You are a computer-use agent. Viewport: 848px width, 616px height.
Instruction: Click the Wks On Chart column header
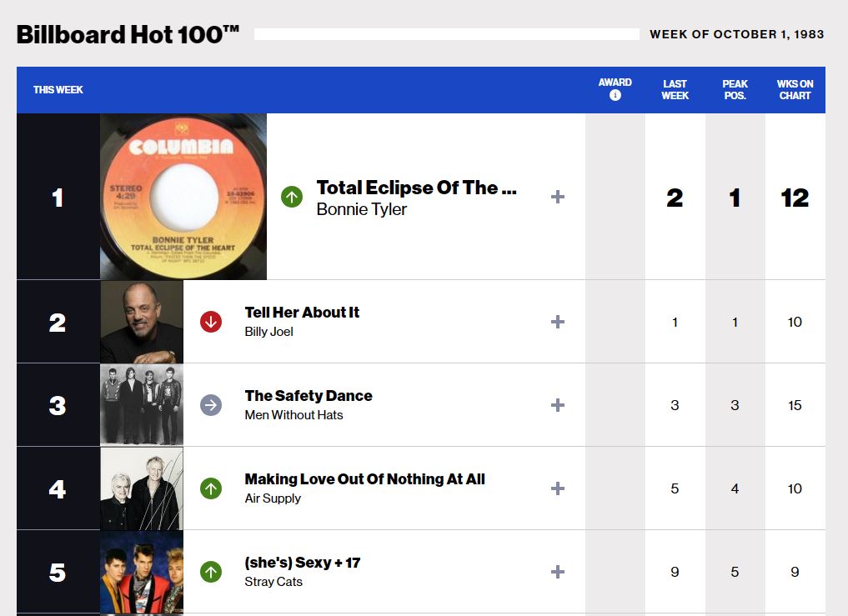[x=795, y=89]
